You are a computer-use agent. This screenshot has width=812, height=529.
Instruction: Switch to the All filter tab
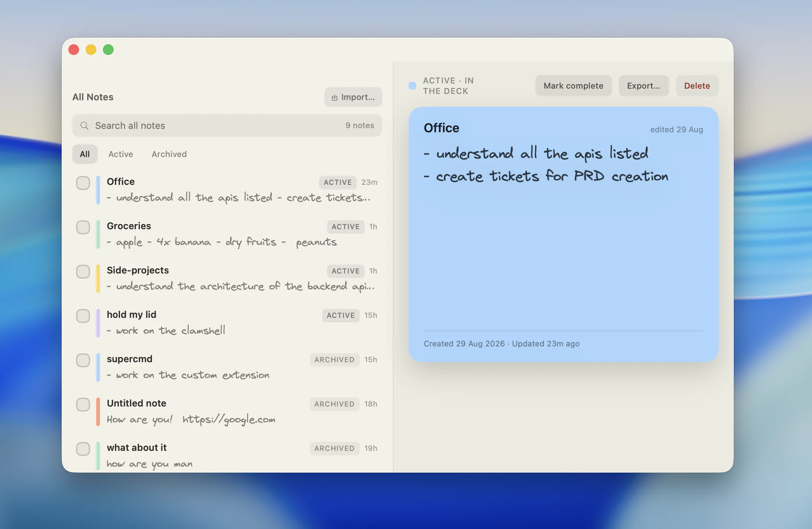click(x=85, y=154)
